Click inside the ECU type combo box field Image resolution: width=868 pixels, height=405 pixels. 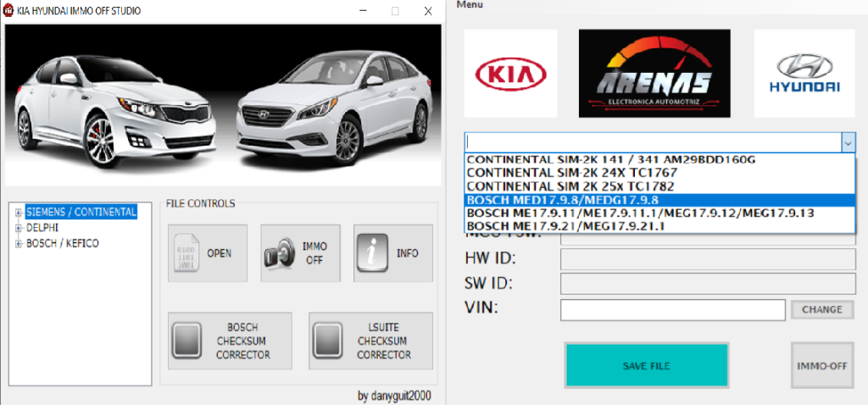(x=654, y=142)
